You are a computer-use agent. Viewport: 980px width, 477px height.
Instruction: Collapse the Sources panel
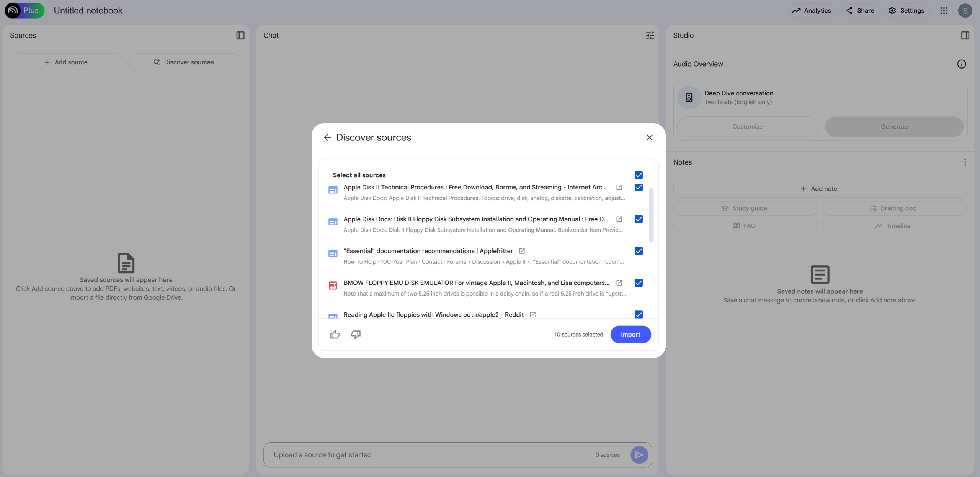[240, 35]
